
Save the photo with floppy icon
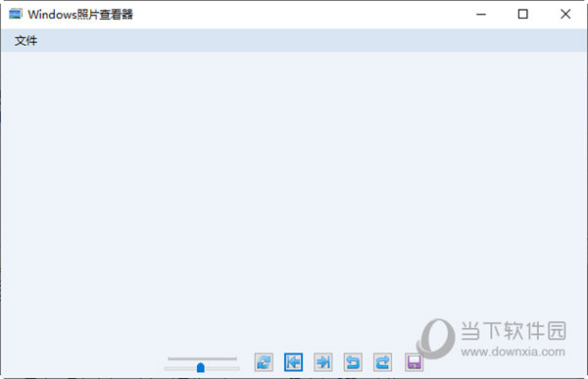tap(414, 362)
